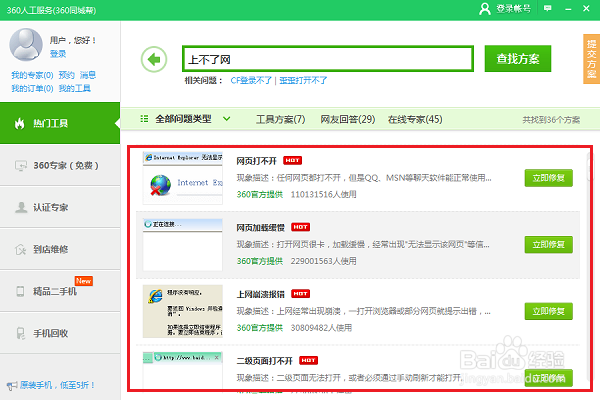Open 手机回收 in sidebar

coord(60,333)
